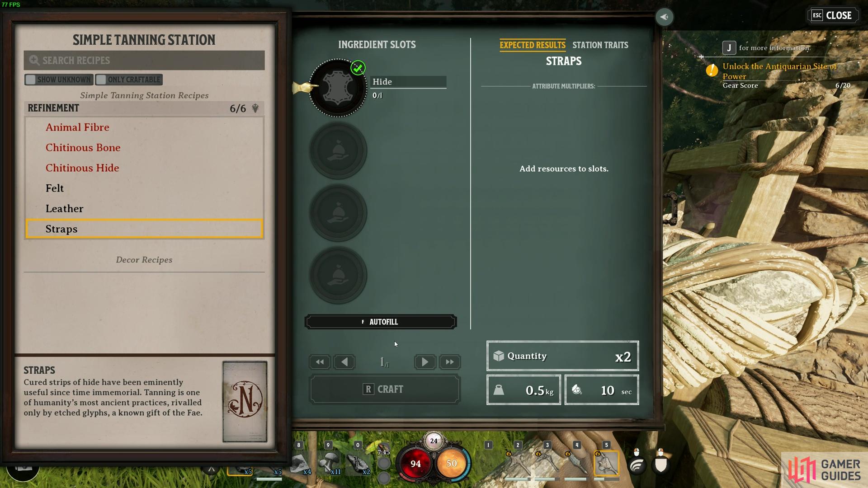Click the panel collapse arrow icon

pyautogui.click(x=664, y=17)
